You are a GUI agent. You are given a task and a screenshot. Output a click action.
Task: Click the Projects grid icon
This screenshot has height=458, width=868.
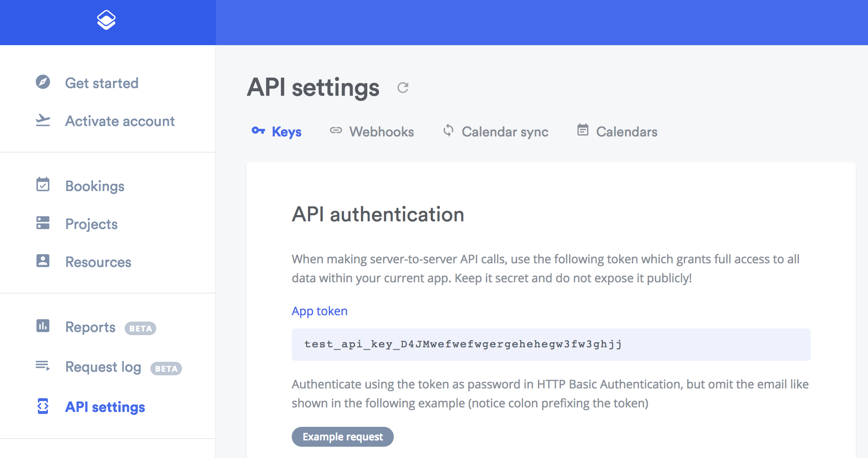click(x=43, y=223)
